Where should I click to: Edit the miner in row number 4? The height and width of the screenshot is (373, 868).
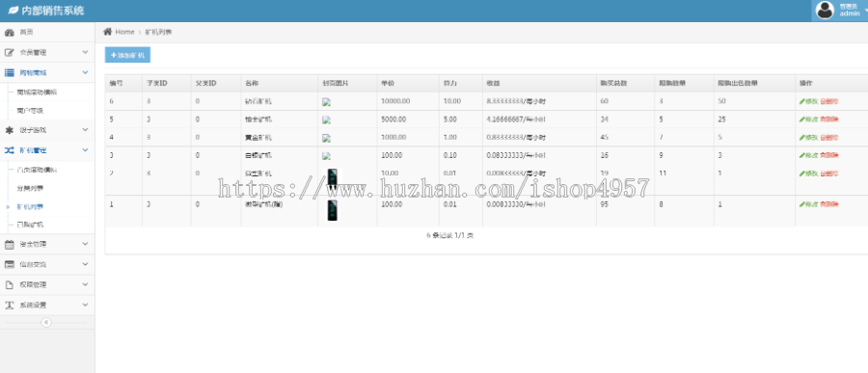point(808,138)
